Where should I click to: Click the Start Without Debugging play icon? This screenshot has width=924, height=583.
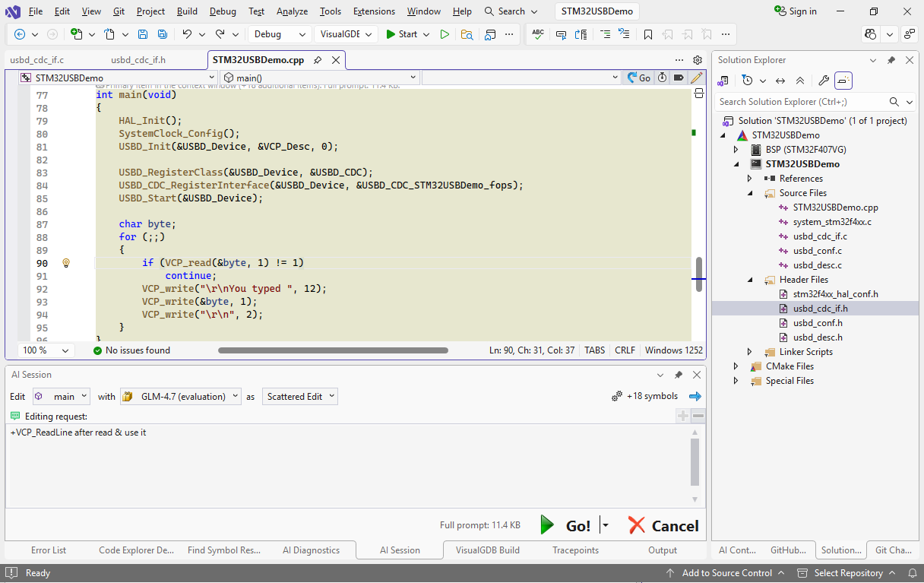point(445,34)
